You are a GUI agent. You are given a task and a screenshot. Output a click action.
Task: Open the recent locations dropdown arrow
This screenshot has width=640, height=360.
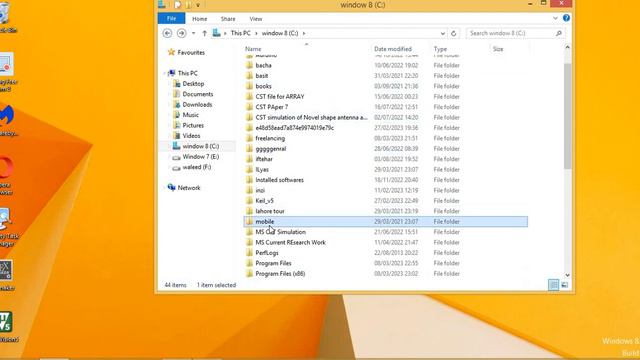coord(193,33)
